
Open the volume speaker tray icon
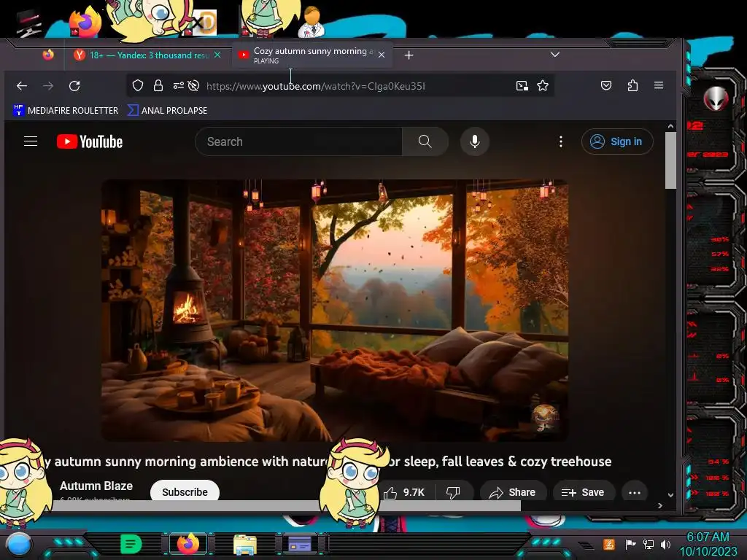tap(666, 544)
